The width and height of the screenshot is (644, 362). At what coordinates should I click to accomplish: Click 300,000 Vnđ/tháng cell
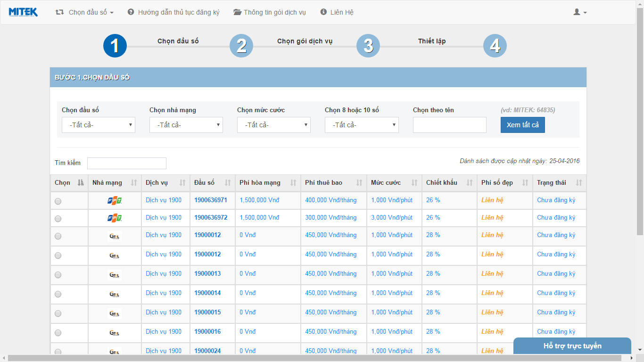pyautogui.click(x=331, y=217)
